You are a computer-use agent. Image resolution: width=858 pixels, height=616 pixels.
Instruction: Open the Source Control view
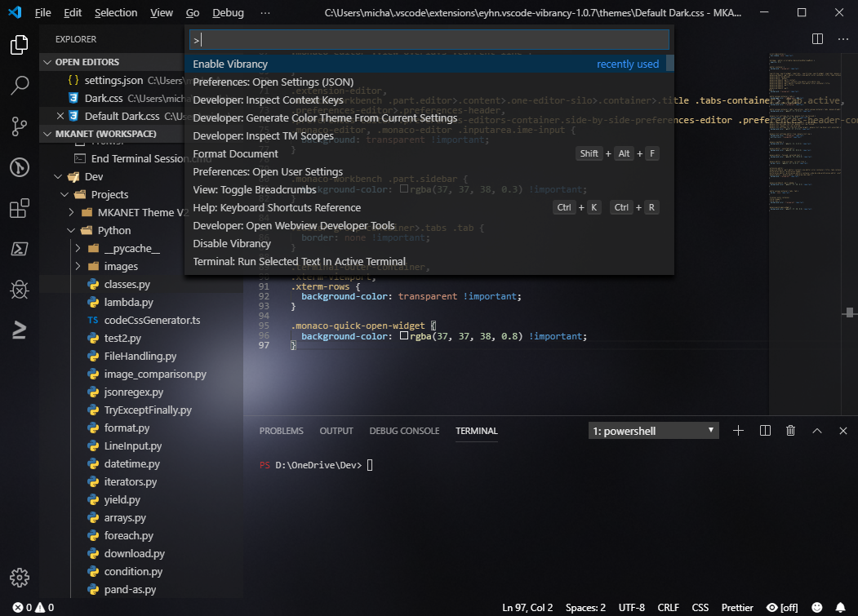19,126
